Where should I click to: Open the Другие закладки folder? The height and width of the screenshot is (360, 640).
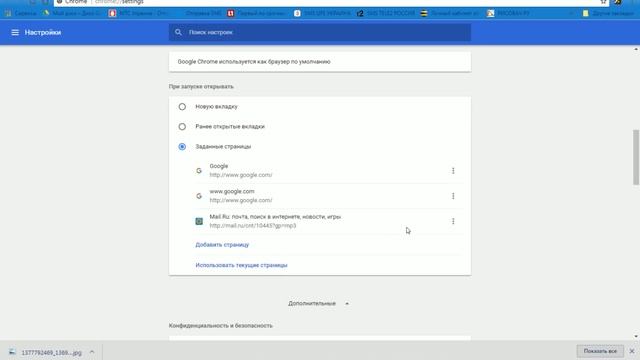tap(608, 13)
